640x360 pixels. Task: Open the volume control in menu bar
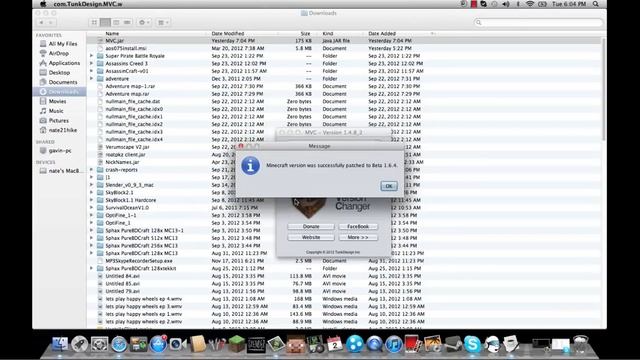click(506, 4)
